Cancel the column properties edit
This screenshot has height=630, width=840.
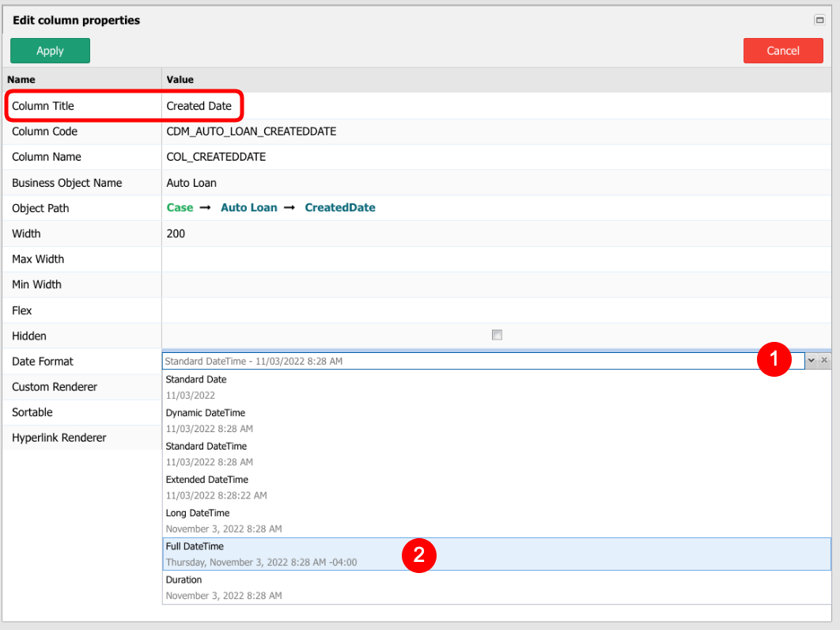click(783, 50)
